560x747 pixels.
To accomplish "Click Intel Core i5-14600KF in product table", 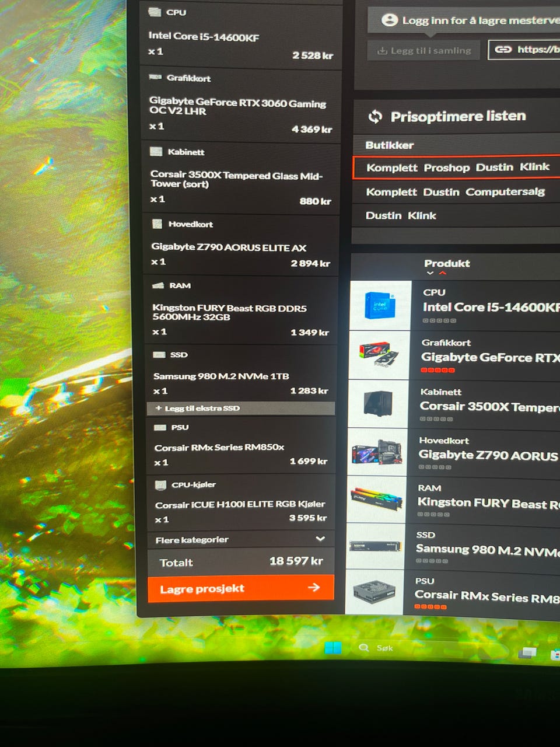I will coord(491,307).
